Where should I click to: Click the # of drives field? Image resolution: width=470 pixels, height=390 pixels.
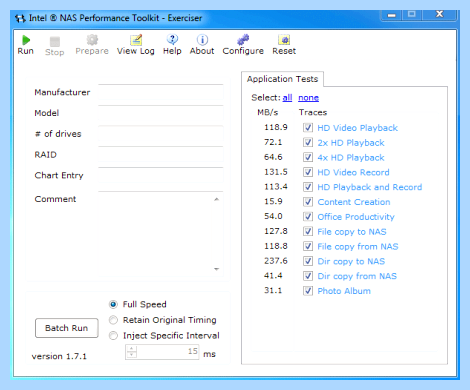pyautogui.click(x=160, y=134)
